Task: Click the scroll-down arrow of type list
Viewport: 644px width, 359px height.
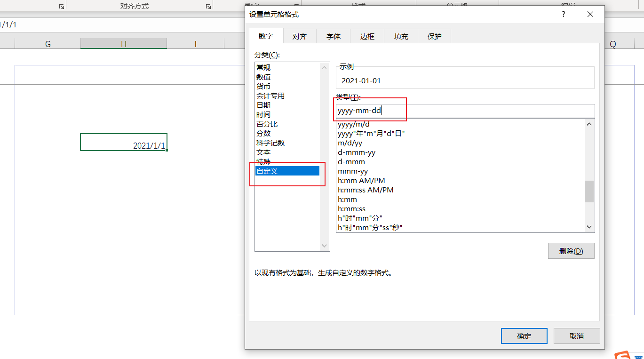Action: (589, 227)
